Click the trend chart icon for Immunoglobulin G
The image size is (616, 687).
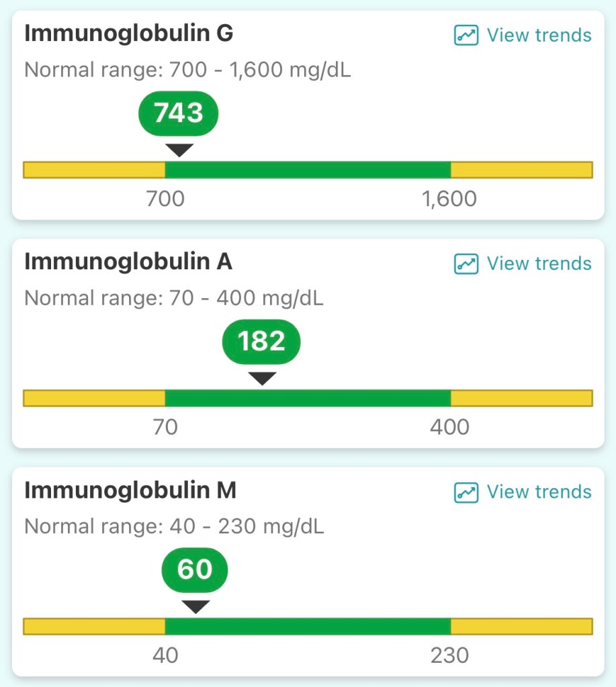(x=465, y=35)
